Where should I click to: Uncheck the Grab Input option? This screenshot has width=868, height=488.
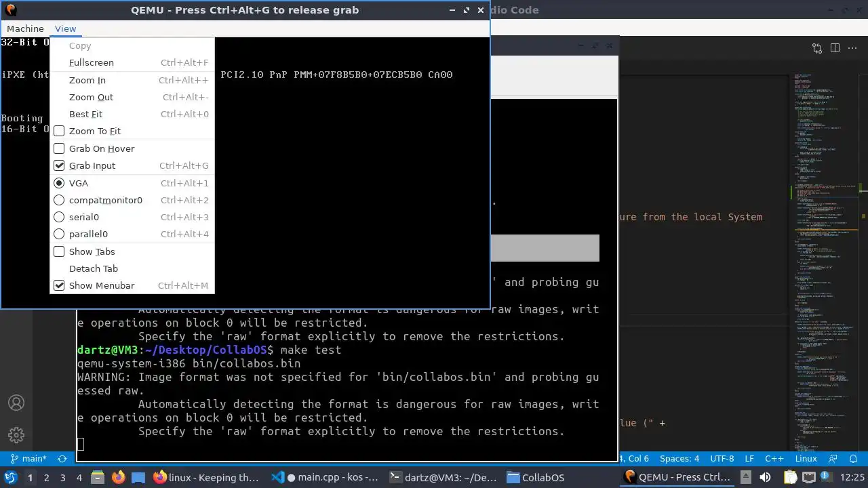[59, 165]
